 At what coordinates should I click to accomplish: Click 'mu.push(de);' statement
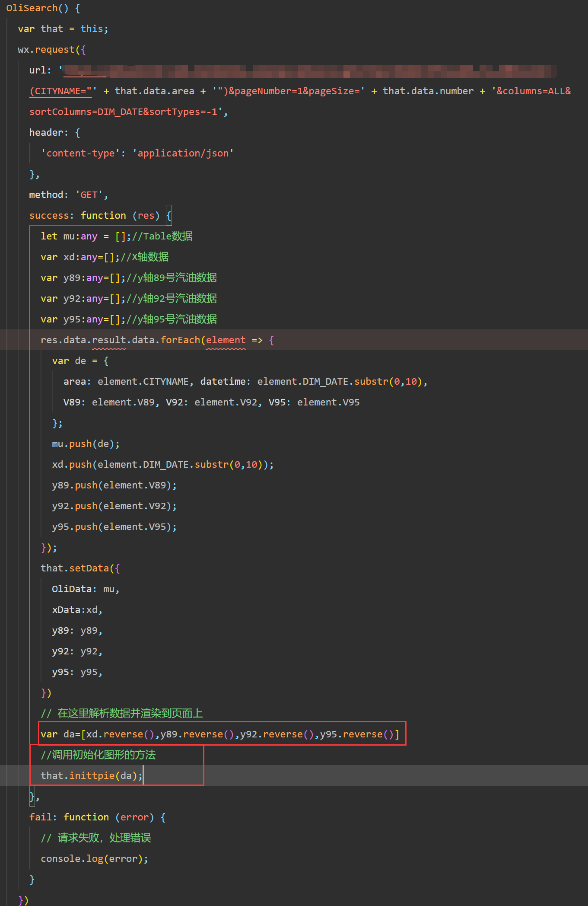point(86,444)
